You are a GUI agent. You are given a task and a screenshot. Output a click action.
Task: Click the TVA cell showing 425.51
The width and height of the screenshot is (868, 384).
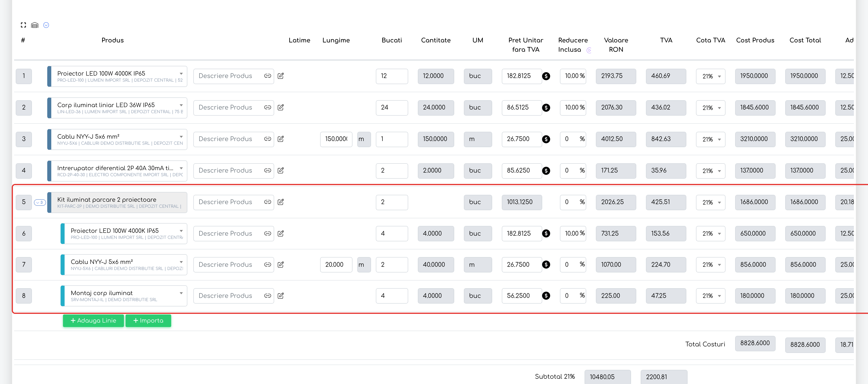666,202
